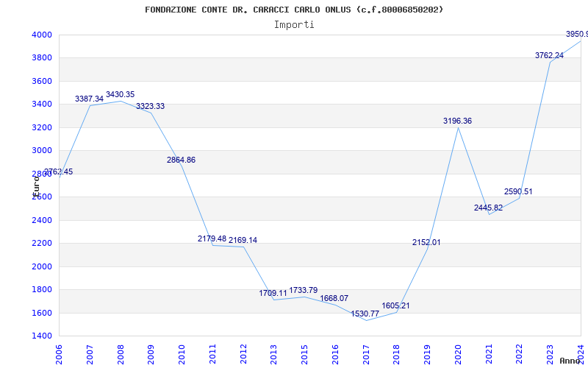The height and width of the screenshot is (368, 588).
Task: Click the x-axis year 2019
Action: click(428, 355)
